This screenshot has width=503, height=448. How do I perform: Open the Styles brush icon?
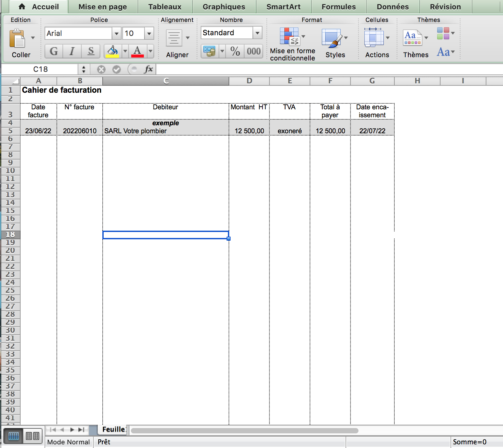332,38
